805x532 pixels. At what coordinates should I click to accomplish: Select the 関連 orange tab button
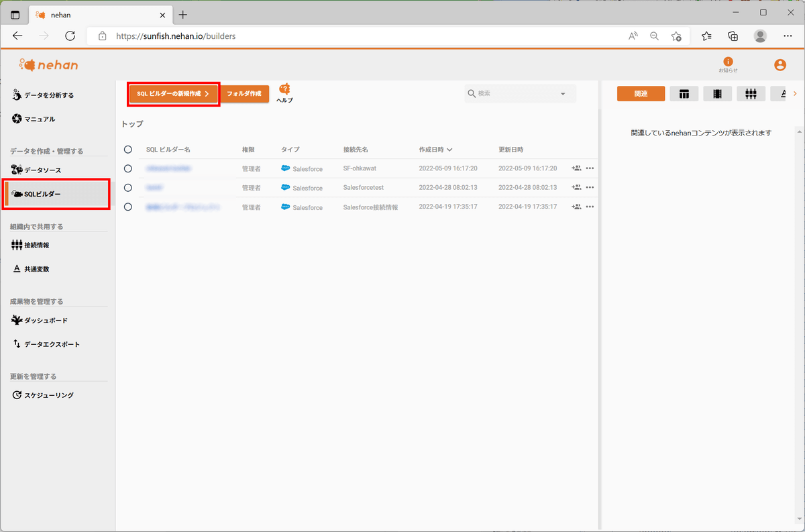(641, 94)
